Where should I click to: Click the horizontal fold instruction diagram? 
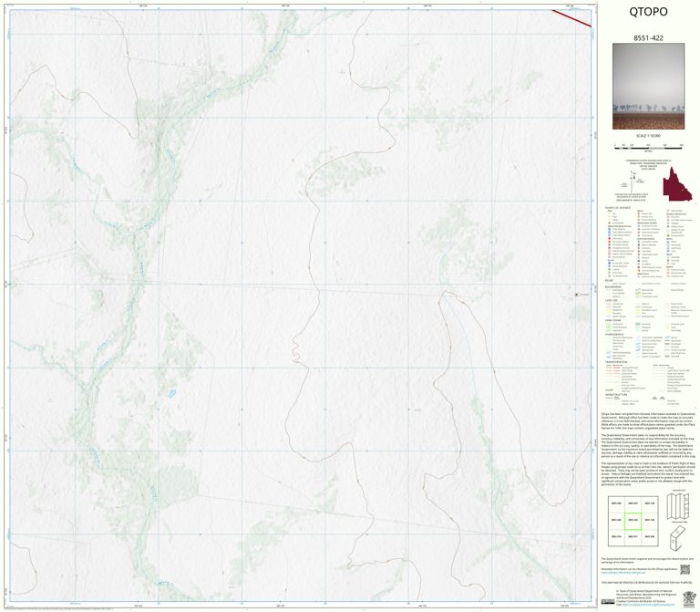point(678,506)
